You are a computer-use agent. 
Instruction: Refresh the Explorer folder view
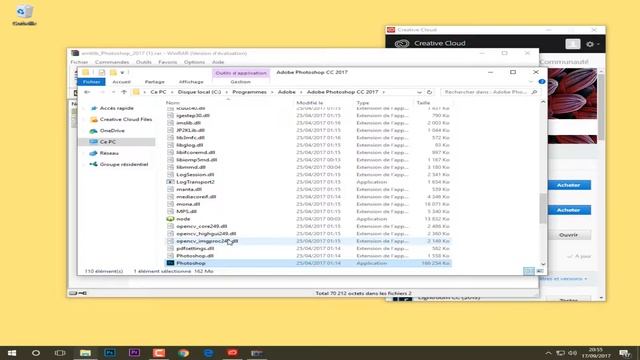[429, 92]
